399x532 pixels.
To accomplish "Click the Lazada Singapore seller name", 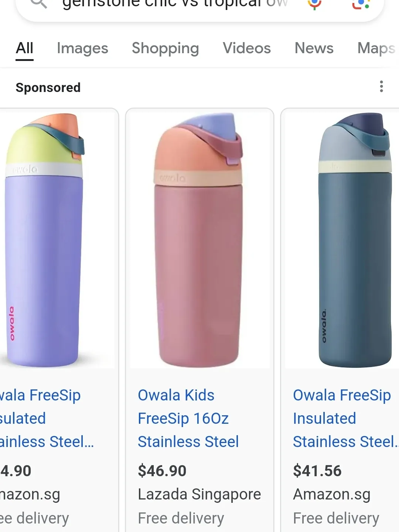I will coord(199,494).
